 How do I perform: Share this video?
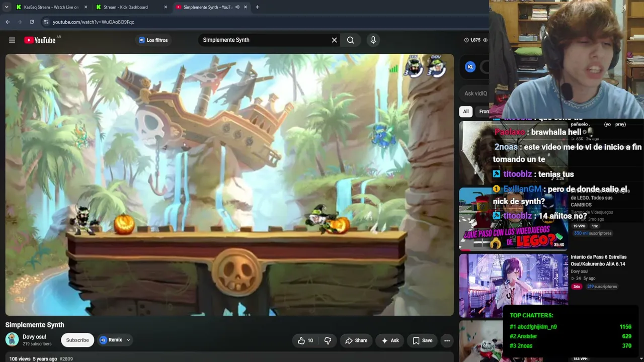[x=356, y=340]
